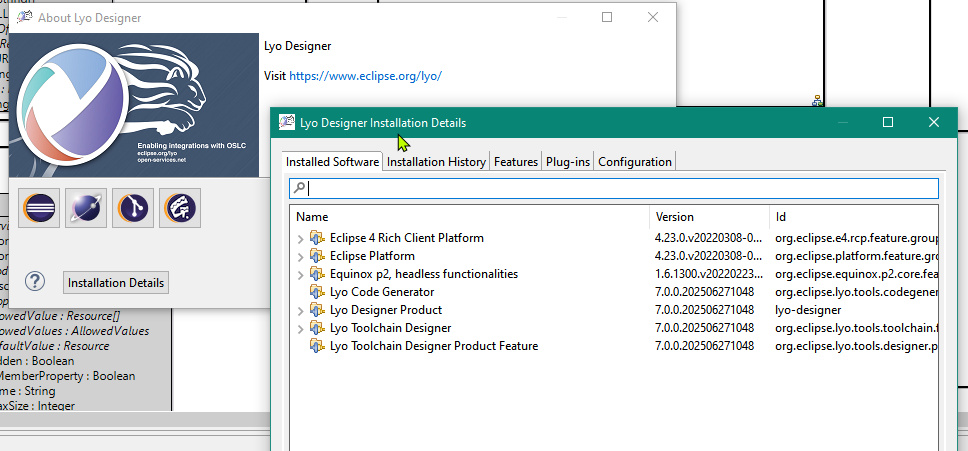The width and height of the screenshot is (968, 451).
Task: Click org.eclipse.e4.rcp.feature.group Id cell
Action: [x=857, y=238]
